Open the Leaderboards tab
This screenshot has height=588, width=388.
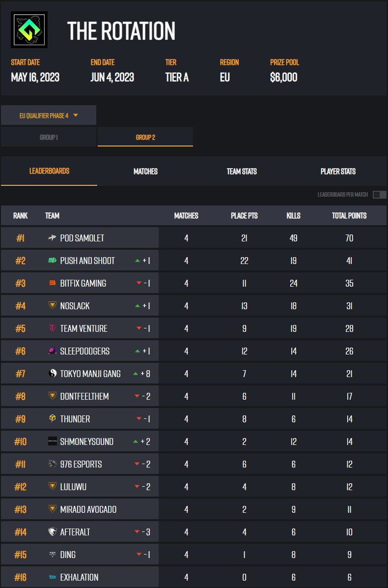pyautogui.click(x=49, y=171)
